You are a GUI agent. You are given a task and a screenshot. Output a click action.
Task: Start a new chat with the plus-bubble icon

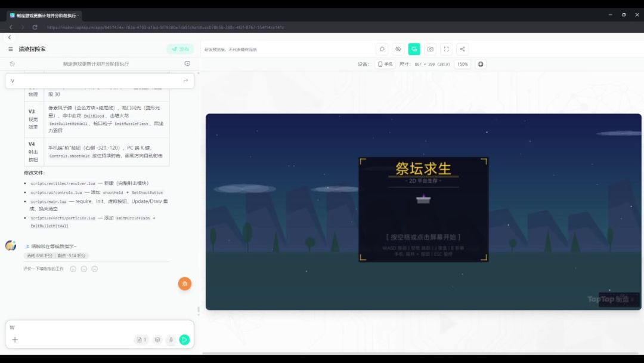187,64
